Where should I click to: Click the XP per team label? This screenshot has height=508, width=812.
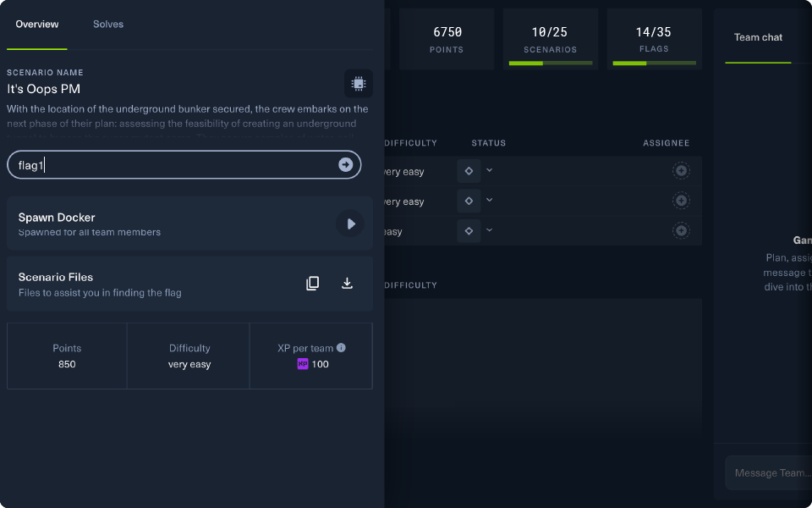305,348
